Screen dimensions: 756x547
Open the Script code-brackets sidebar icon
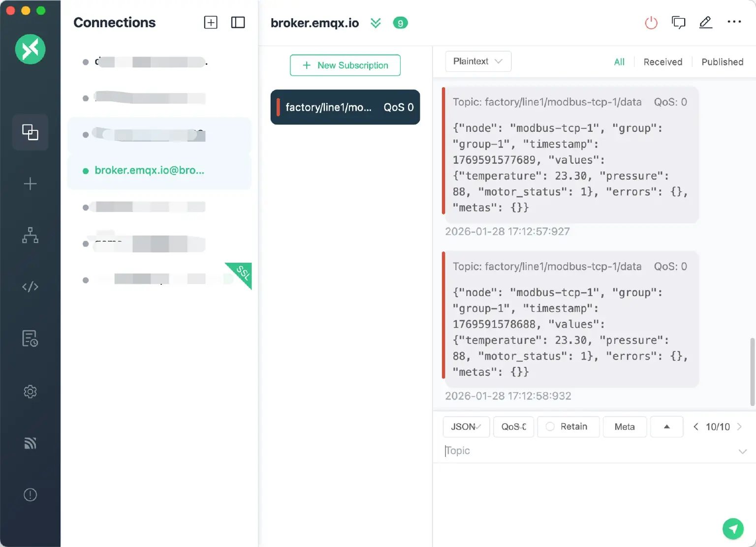[x=30, y=287]
